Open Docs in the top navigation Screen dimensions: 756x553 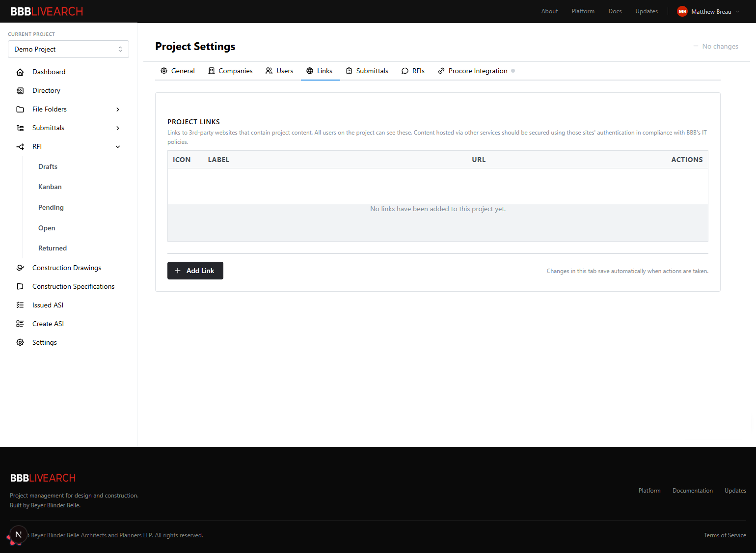tap(615, 11)
